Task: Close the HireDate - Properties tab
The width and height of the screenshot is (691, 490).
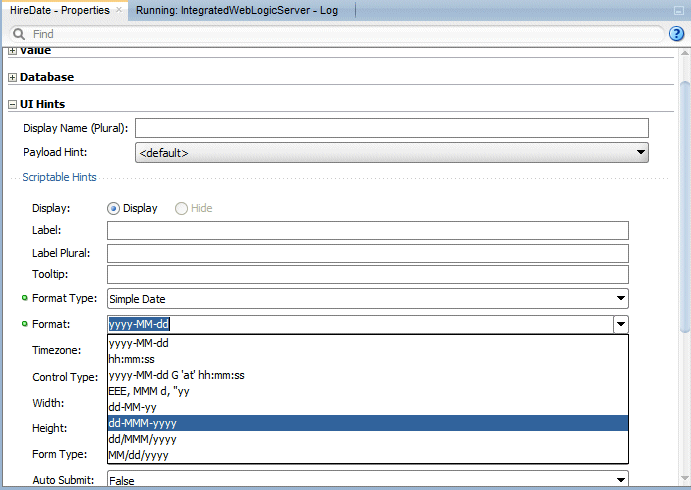Action: coord(119,10)
